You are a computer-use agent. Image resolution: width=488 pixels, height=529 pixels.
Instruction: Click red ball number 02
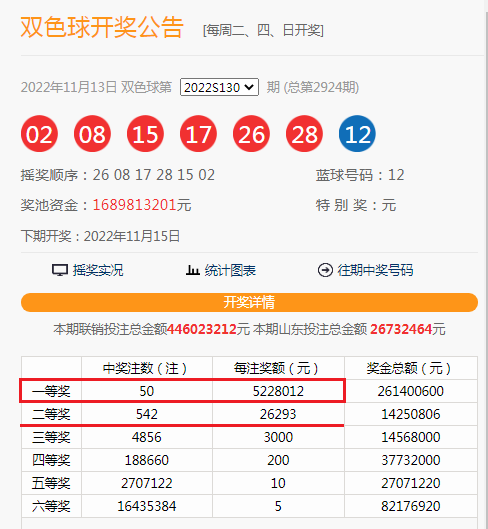pyautogui.click(x=39, y=134)
